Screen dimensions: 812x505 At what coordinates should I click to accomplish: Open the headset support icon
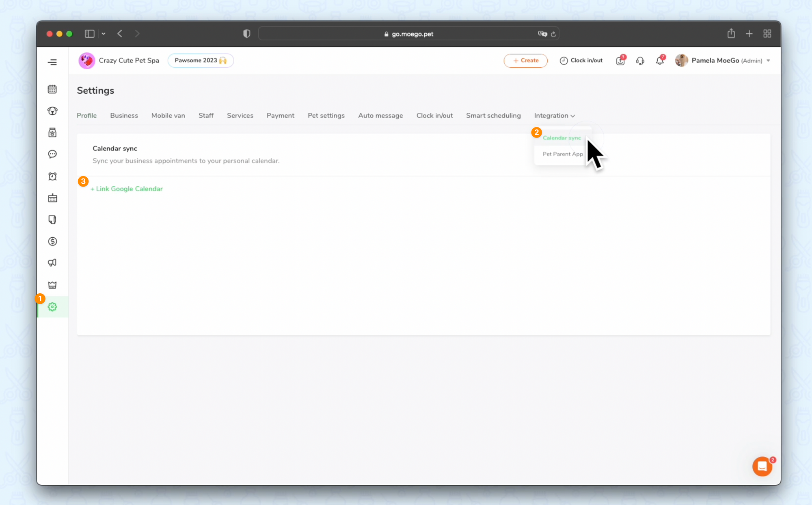[x=640, y=60]
